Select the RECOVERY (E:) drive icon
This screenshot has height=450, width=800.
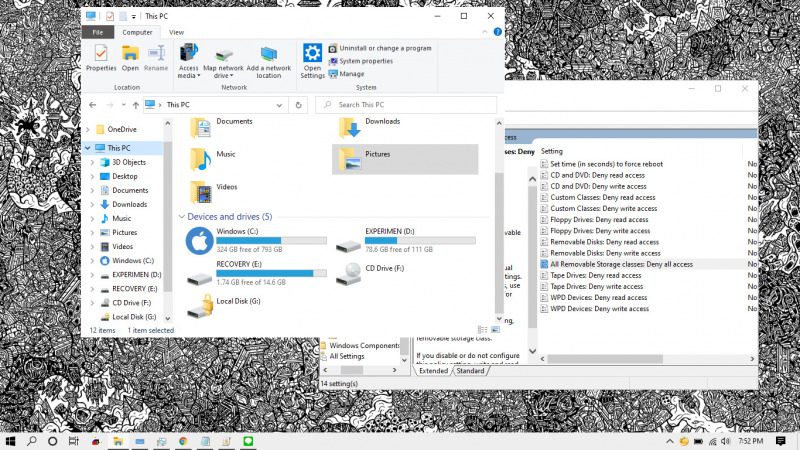pyautogui.click(x=199, y=279)
